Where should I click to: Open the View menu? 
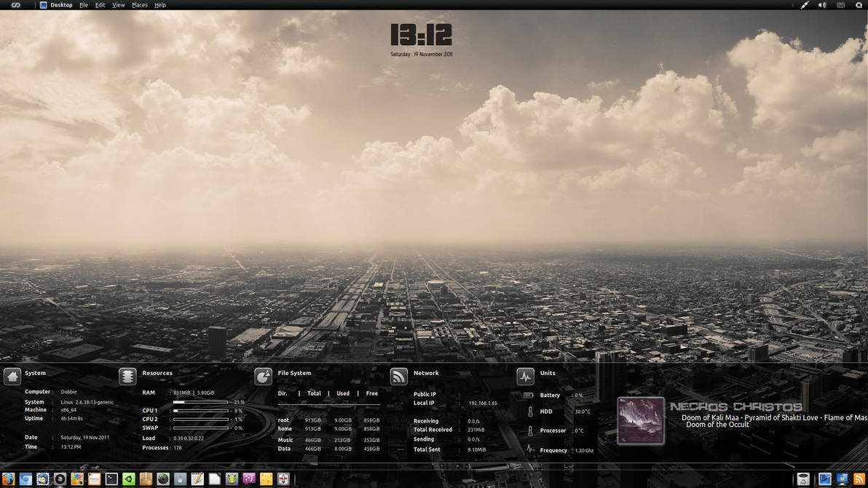[119, 5]
